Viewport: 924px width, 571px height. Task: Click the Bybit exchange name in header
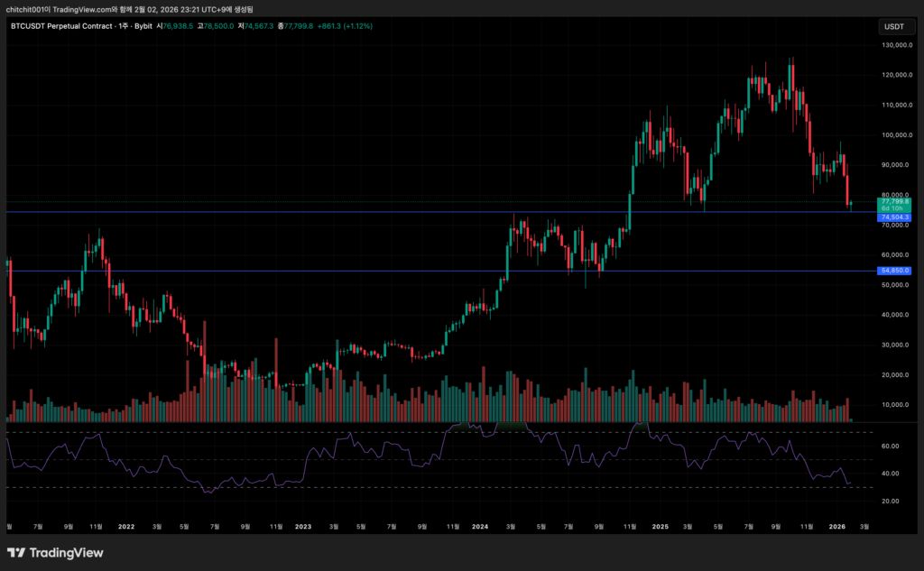click(x=141, y=26)
